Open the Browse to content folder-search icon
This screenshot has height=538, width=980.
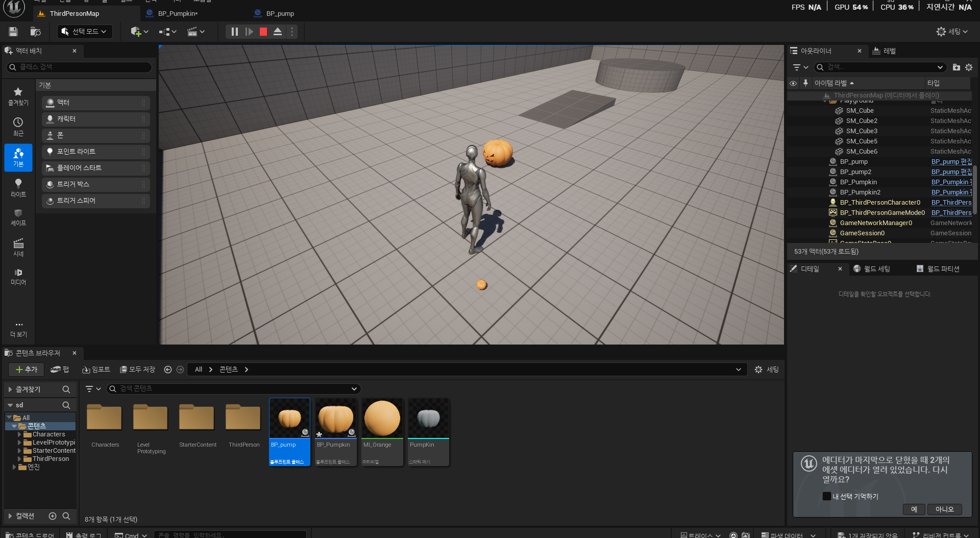(35, 32)
